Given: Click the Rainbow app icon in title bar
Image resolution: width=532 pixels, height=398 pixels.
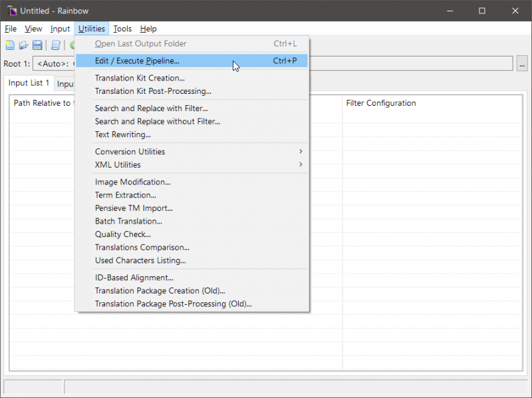Looking at the screenshot, I should tap(11, 11).
